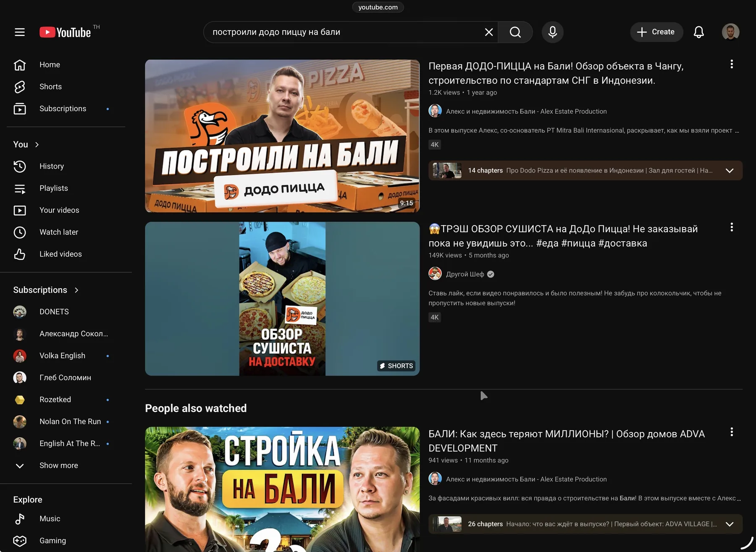Expand the 14 chapters dropdown
Image resolution: width=756 pixels, height=552 pixels.
730,170
